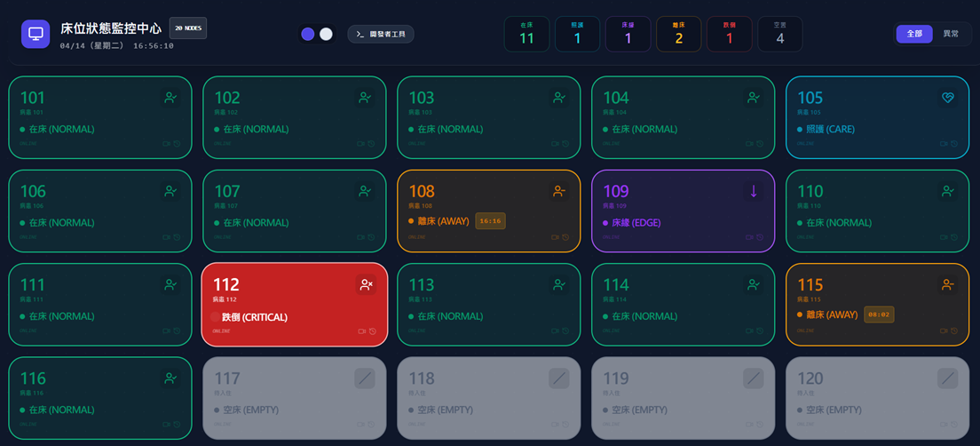
Task: Open the history clock icon on bed 112
Action: pos(373,331)
